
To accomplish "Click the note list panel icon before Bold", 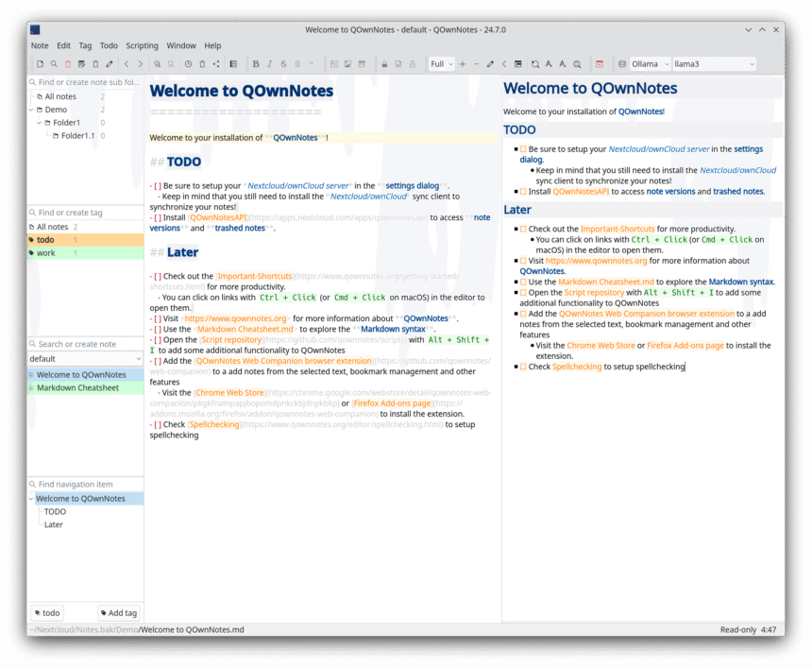I will click(233, 64).
